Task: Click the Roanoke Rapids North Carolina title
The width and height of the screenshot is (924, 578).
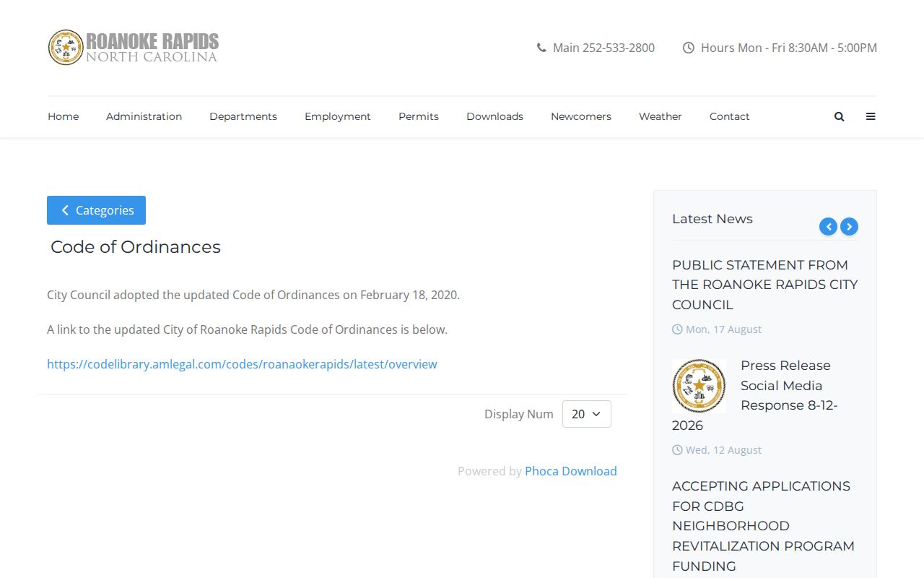Action: tap(152, 48)
